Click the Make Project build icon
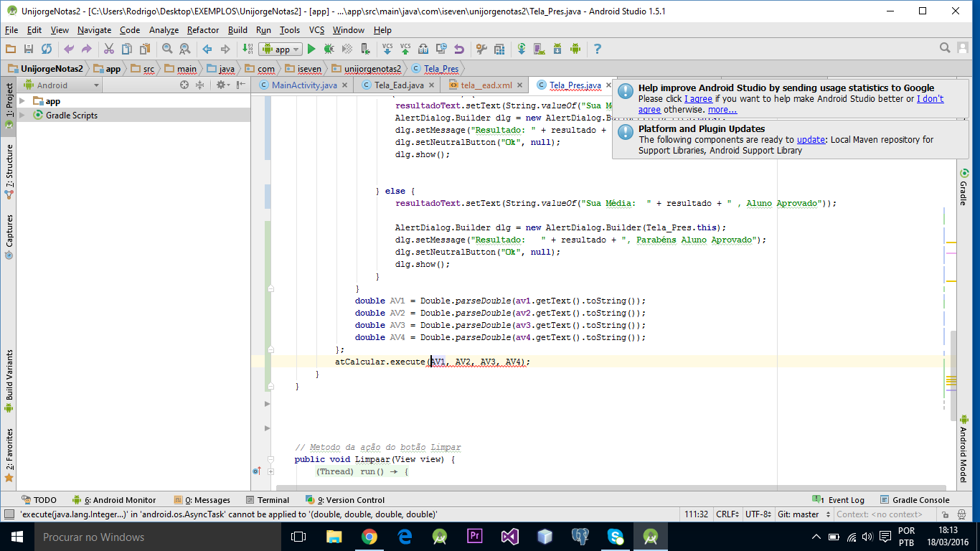This screenshot has height=551, width=980. pyautogui.click(x=248, y=49)
